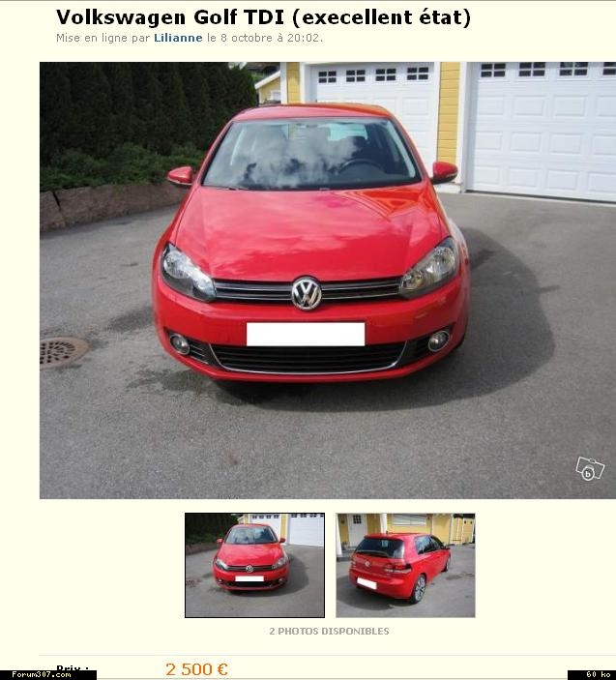Click the round fog light beside yellow wall
Image resolution: width=616 pixels, height=680 pixels.
(x=438, y=340)
